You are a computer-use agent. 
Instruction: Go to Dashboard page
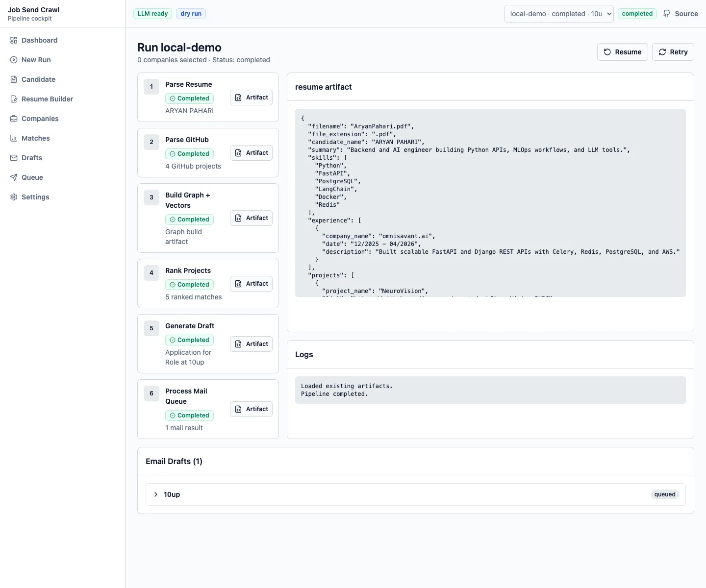point(63,40)
